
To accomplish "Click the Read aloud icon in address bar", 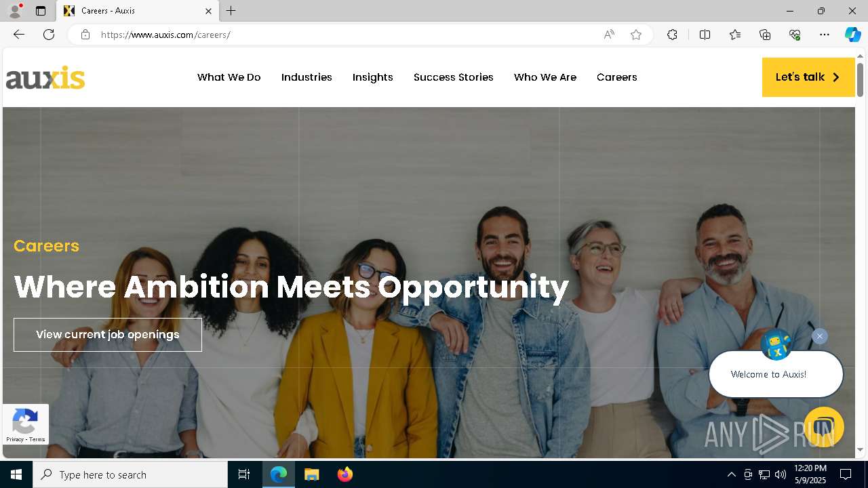I will click(609, 35).
